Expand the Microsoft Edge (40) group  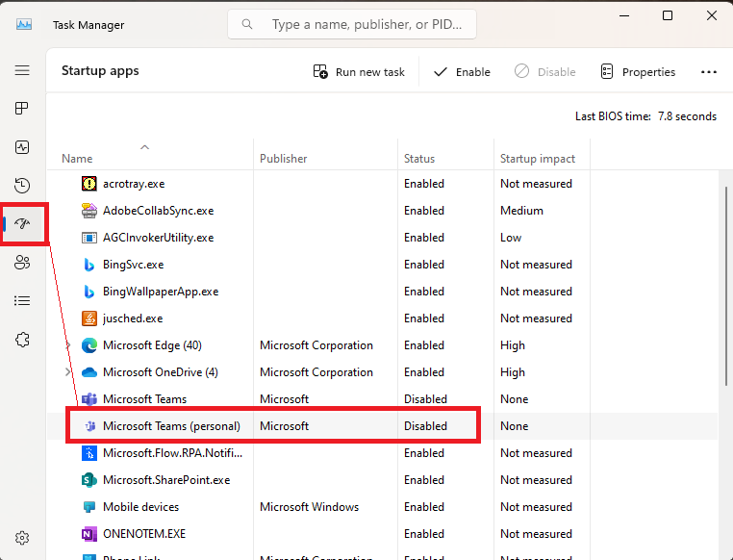[67, 345]
